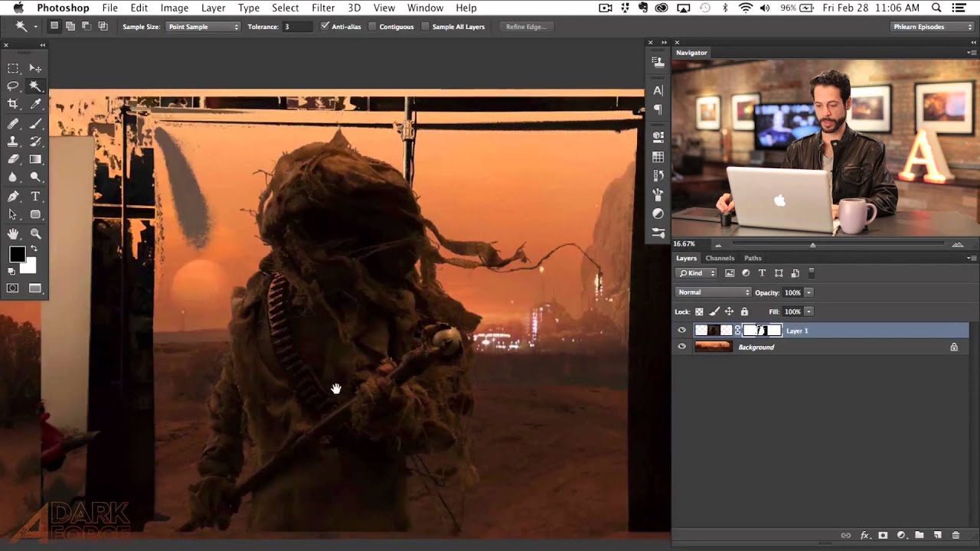Click the background color swatch
The height and width of the screenshot is (551, 980).
pyautogui.click(x=28, y=266)
